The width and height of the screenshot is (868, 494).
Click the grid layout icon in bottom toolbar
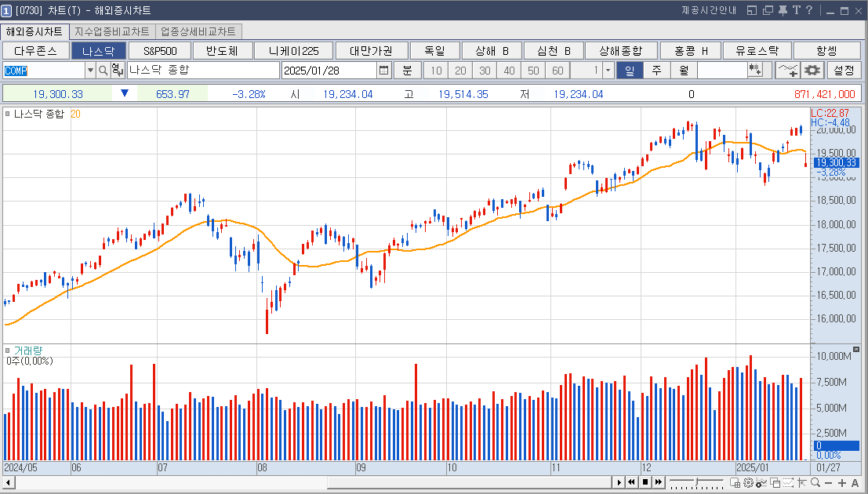click(x=735, y=483)
